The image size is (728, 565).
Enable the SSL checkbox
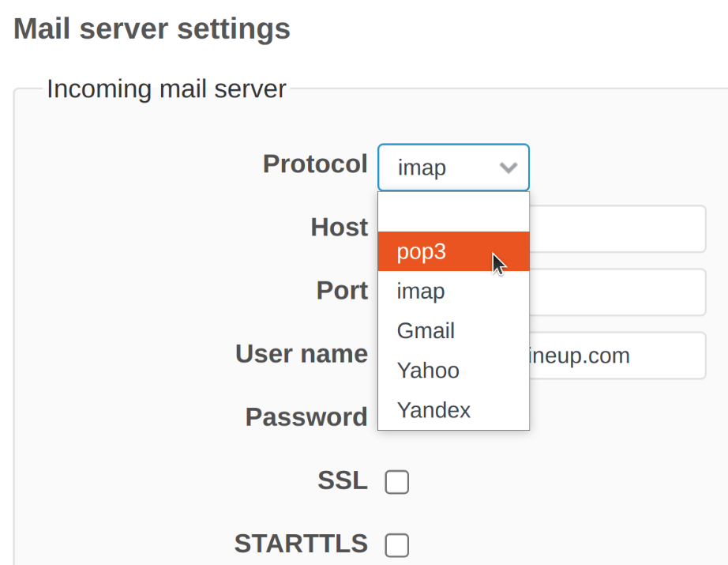coord(396,481)
